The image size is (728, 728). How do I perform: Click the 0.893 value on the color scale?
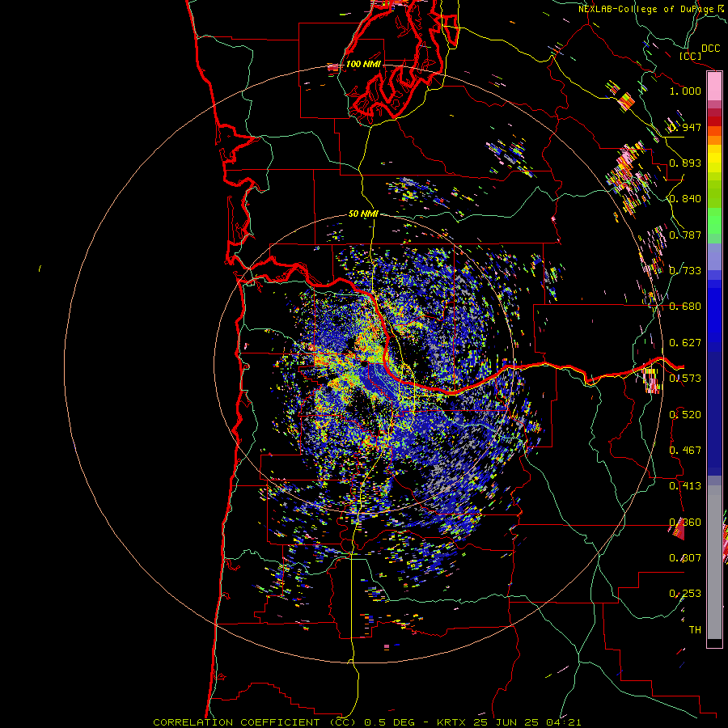685,163
